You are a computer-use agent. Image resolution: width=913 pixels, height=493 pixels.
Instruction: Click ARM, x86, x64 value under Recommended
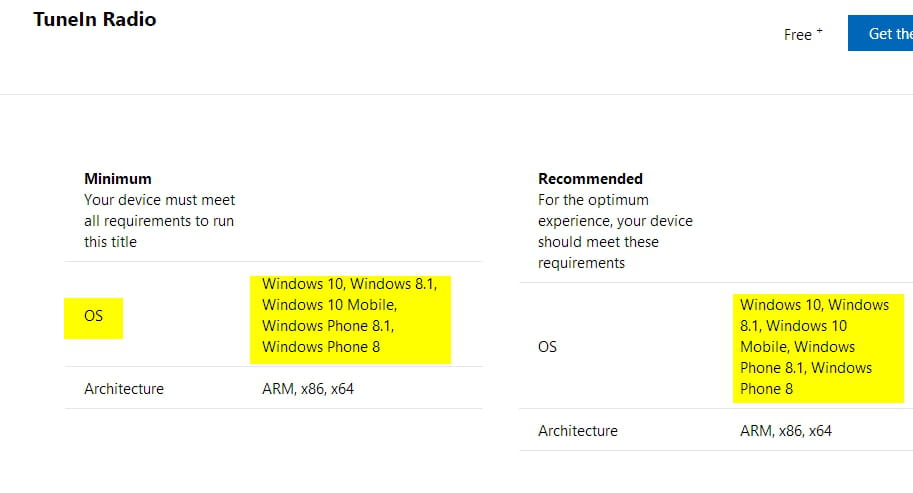tap(786, 431)
